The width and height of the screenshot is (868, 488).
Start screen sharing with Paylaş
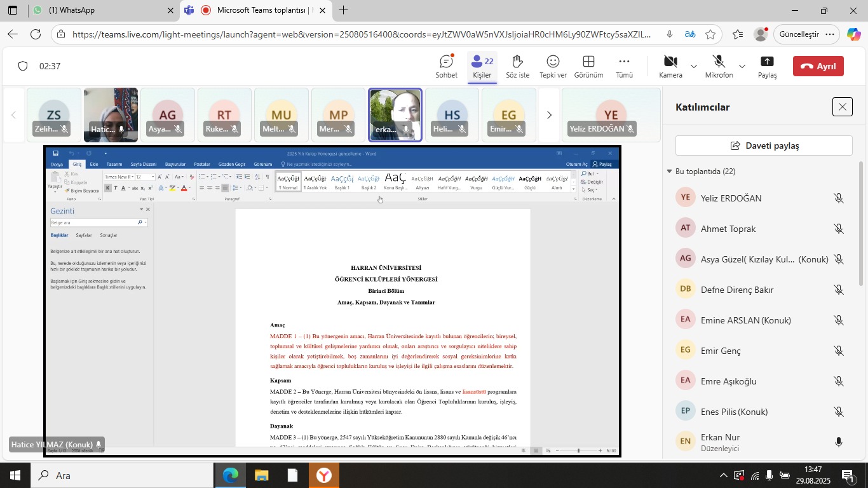(x=767, y=66)
